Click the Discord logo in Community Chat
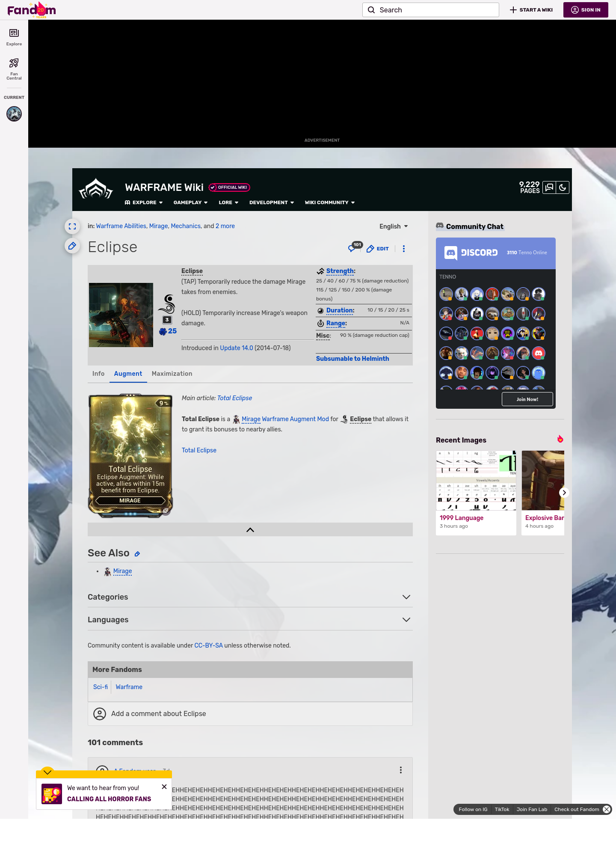616x856 pixels. point(471,253)
